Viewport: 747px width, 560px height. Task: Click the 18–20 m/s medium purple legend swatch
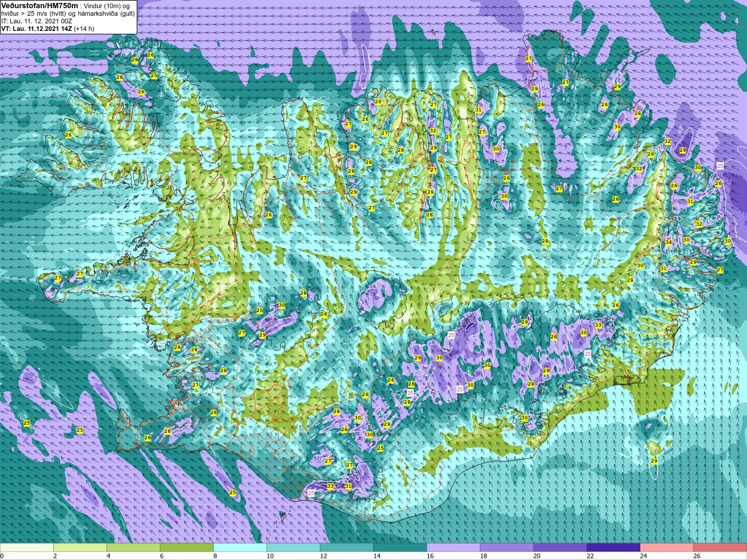[x=507, y=548]
